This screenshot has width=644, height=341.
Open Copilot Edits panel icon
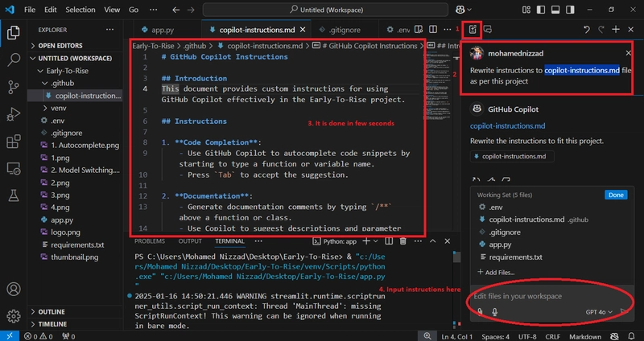click(x=473, y=30)
